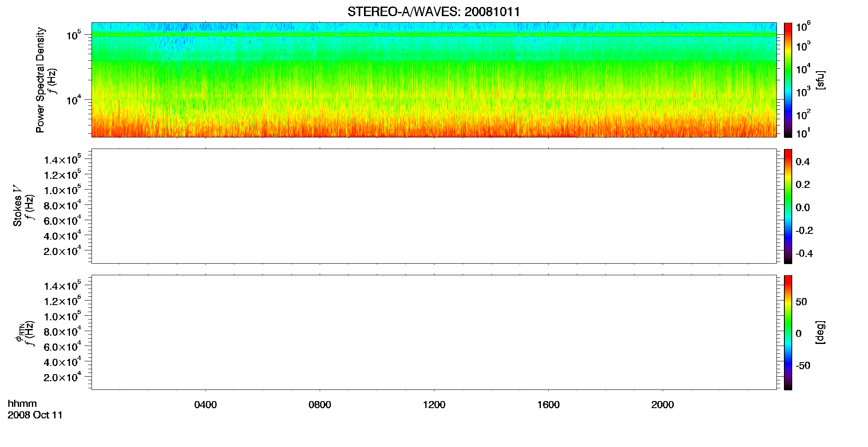The width and height of the screenshot is (868, 447).
Task: Click the empty Stokes V plot panel
Action: tap(434, 206)
